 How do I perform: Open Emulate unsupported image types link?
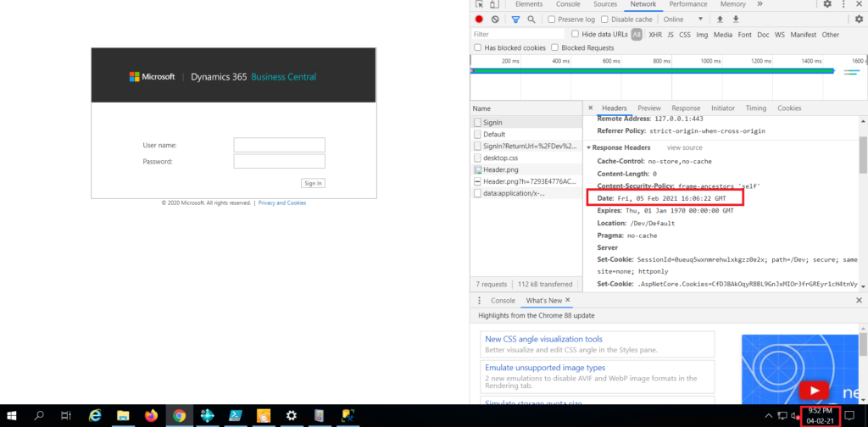tap(545, 367)
